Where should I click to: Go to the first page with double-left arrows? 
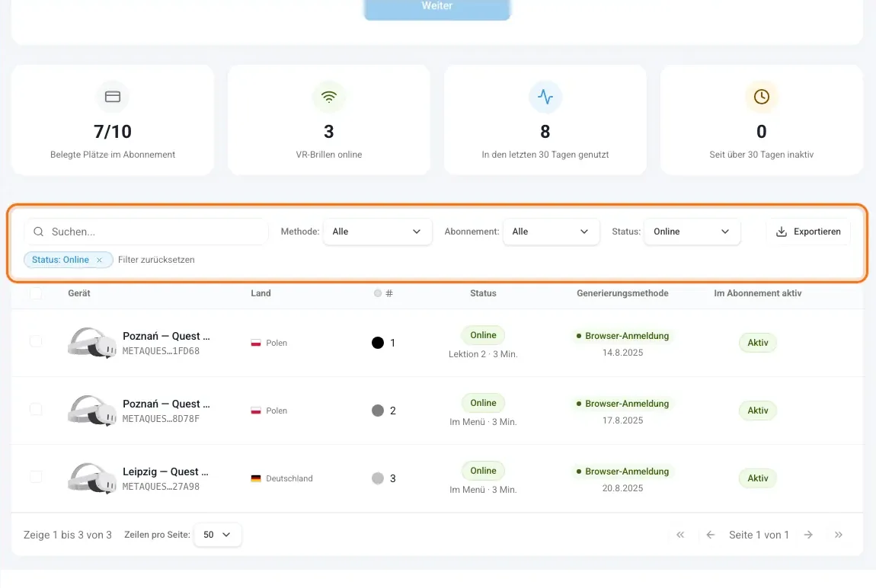point(680,535)
